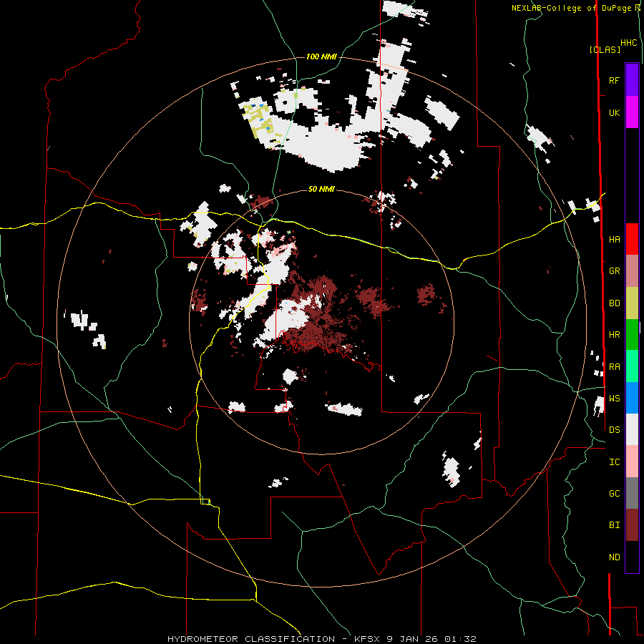Click the 'HA' legend label
This screenshot has width=644, height=644.
(614, 239)
